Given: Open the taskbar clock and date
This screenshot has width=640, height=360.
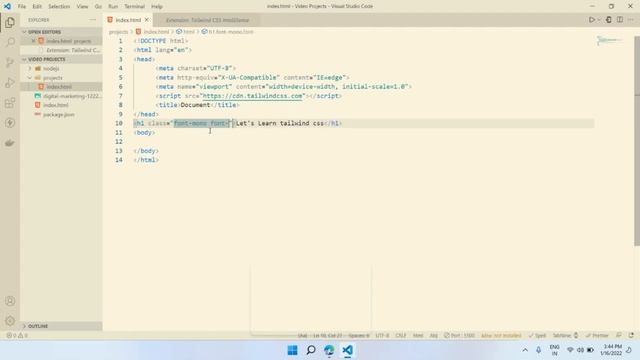Looking at the screenshot, I should [611, 350].
